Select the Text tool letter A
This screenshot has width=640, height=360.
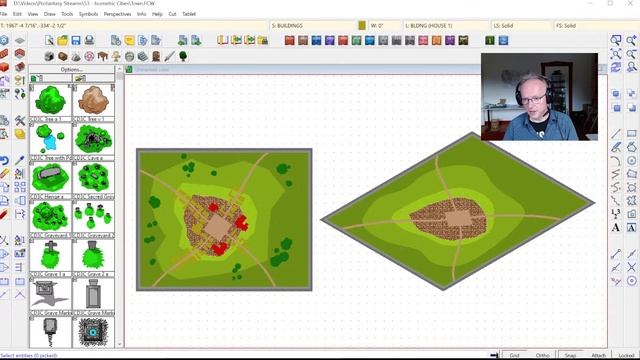616,227
